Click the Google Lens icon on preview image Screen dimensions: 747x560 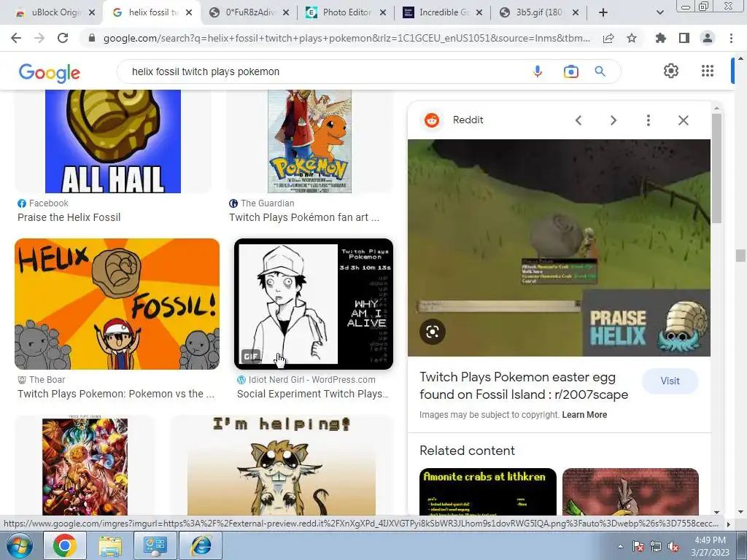(432, 332)
